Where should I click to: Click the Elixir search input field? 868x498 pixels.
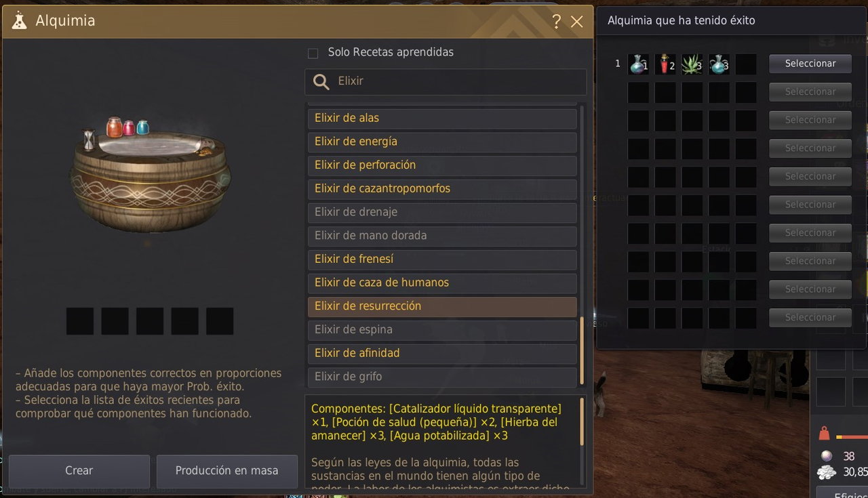pos(446,81)
